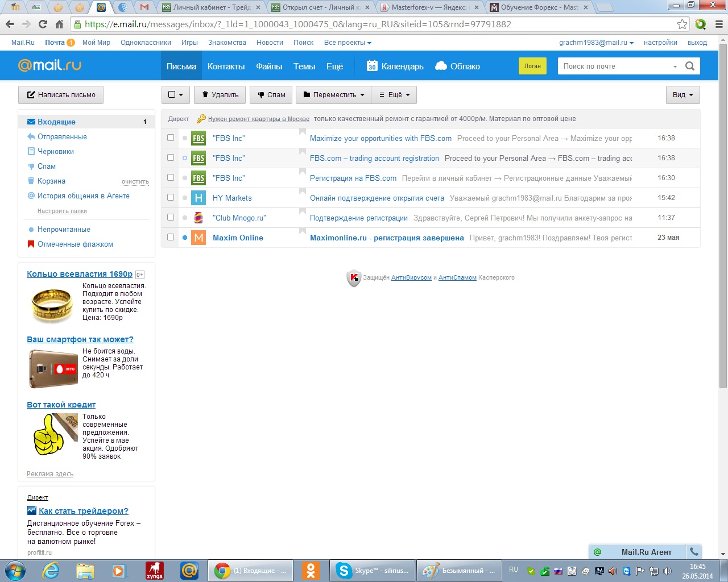
Task: Open the Chrome menu icon
Action: click(719, 24)
